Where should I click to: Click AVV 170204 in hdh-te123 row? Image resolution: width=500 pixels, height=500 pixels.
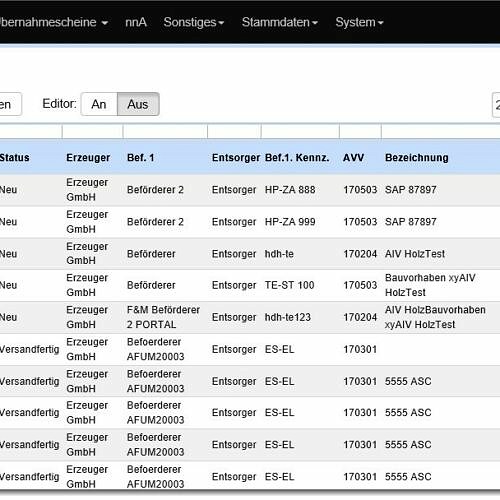(360, 317)
